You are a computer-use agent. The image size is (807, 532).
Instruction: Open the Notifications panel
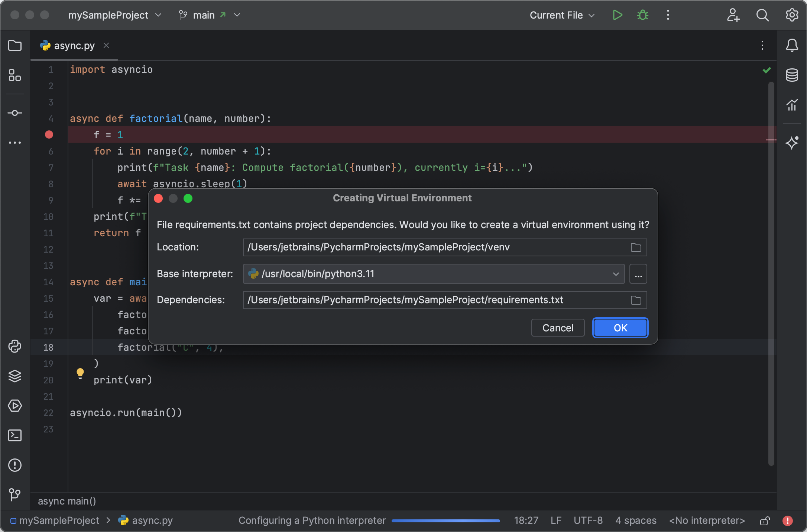tap(792, 45)
